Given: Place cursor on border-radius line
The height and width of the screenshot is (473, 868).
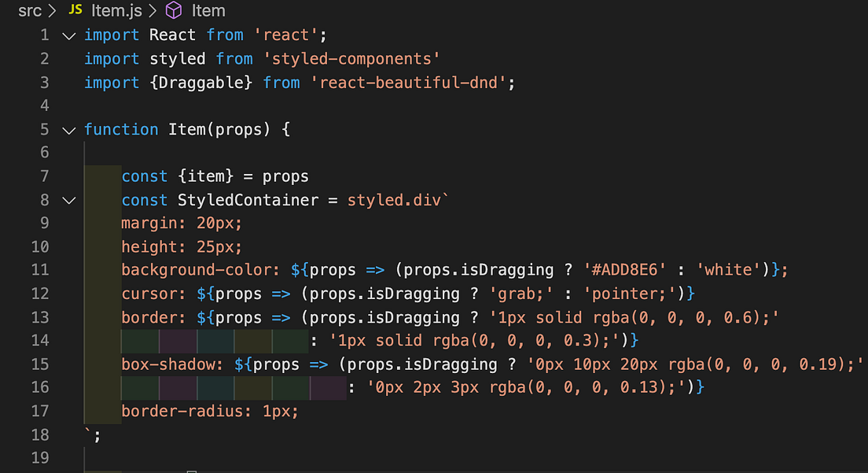Looking at the screenshot, I should click(210, 412).
